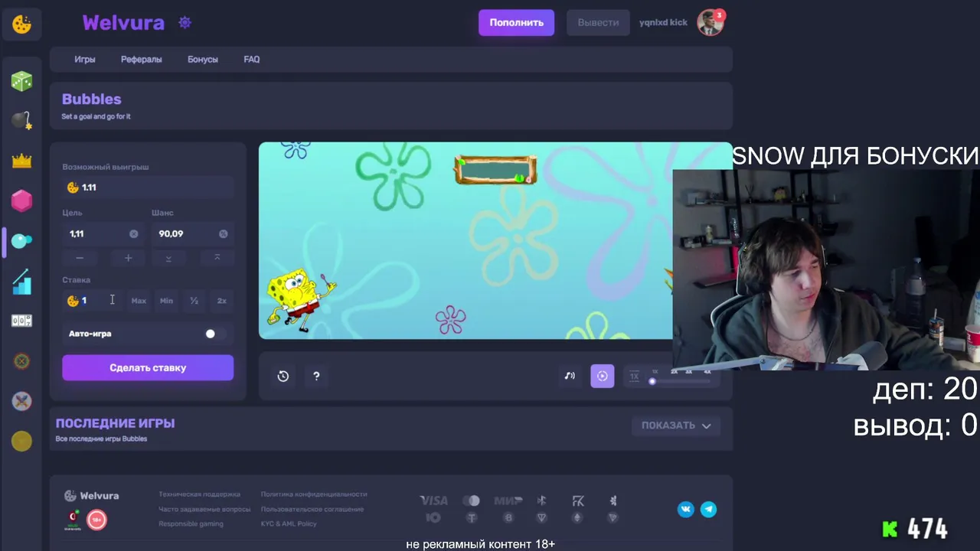This screenshot has height=551, width=980.
Task: Open the question mark help icon
Action: click(x=316, y=376)
